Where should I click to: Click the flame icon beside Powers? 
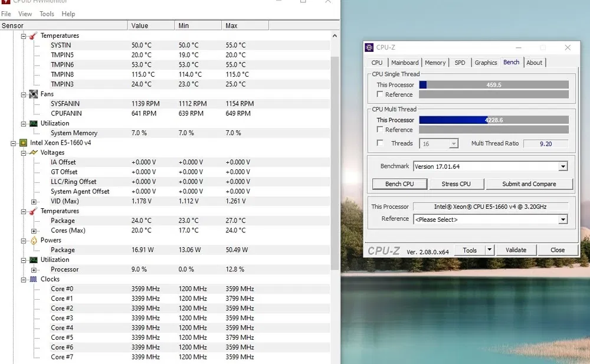coord(34,240)
